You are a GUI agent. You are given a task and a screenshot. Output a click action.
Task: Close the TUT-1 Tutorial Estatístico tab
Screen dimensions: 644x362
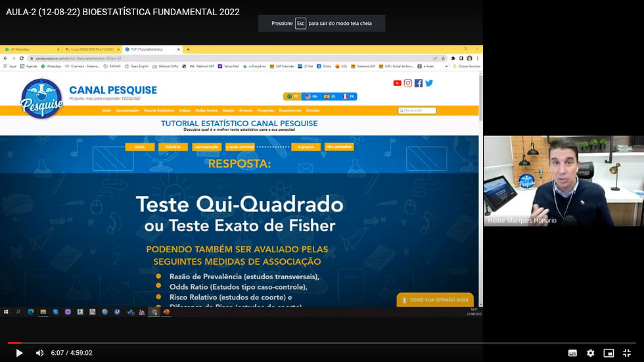click(178, 49)
